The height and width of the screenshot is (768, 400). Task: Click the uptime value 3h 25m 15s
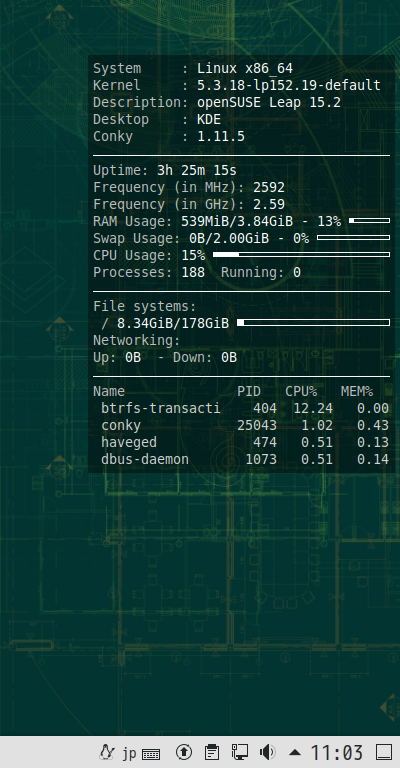[x=197, y=170]
